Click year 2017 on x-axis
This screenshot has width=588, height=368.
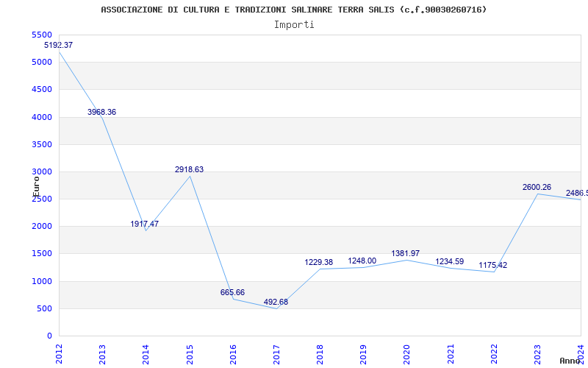277,354
